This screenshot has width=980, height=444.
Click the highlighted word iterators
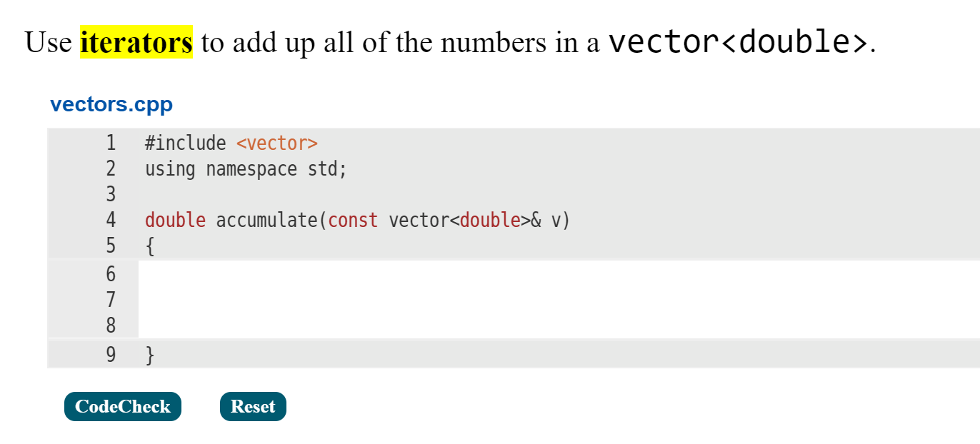(x=136, y=42)
